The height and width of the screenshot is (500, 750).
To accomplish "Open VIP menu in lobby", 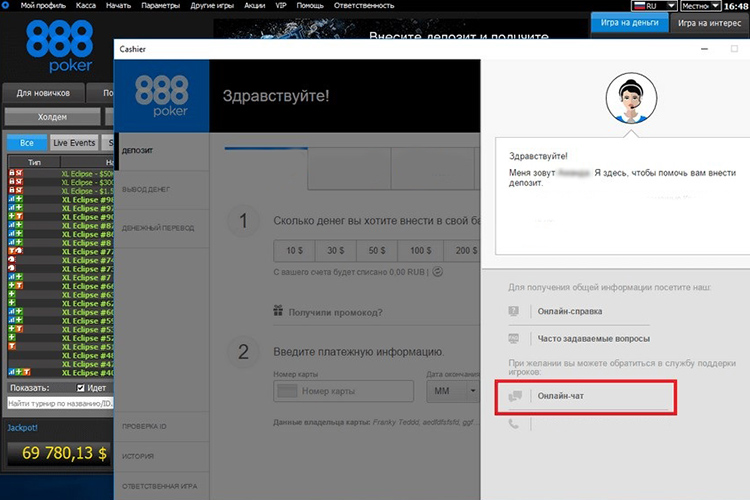I will [x=281, y=6].
